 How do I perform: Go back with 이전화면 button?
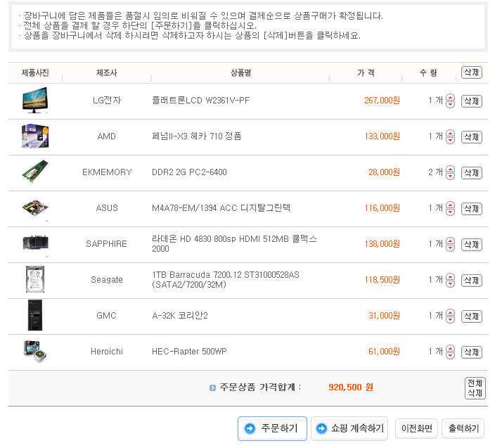[x=416, y=428]
